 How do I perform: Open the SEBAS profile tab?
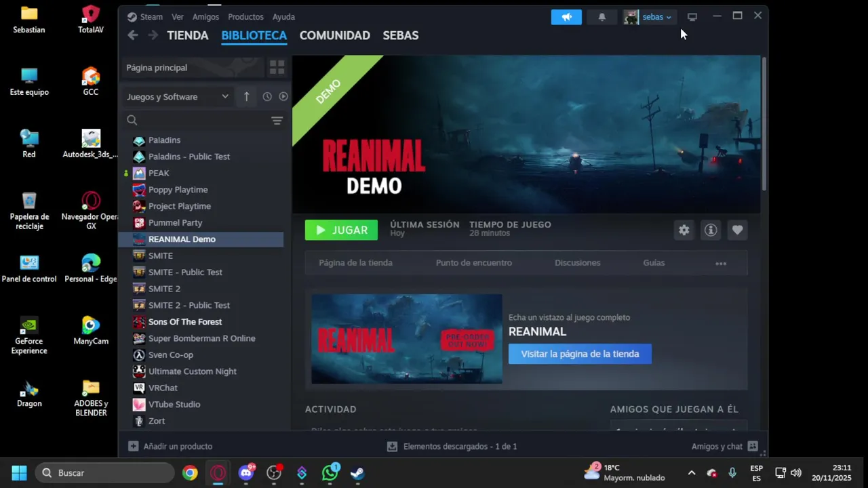point(401,35)
